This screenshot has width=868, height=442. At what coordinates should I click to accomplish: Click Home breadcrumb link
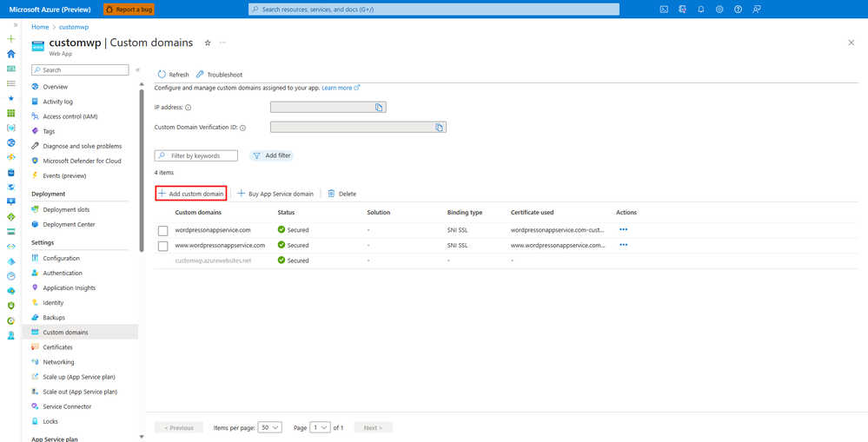[41, 27]
